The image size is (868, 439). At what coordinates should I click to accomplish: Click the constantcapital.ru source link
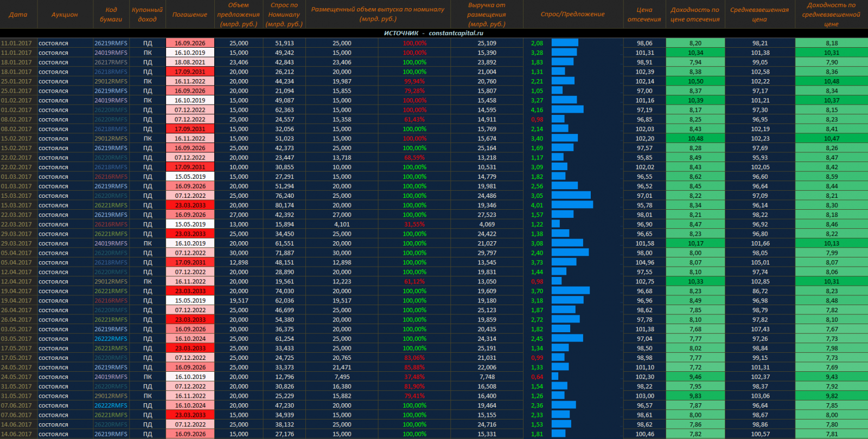(455, 33)
